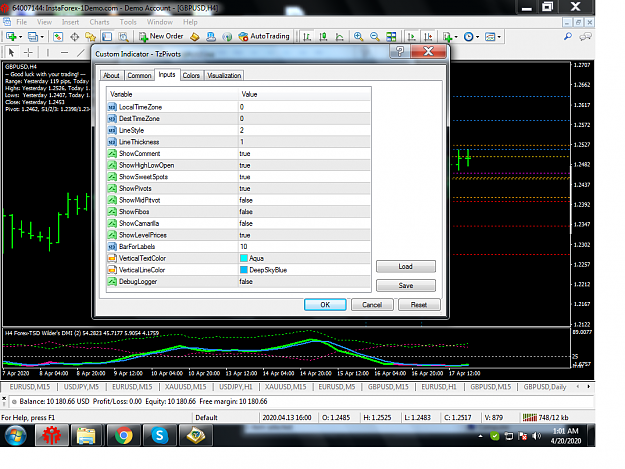Switch to the Common tab in dialog

pyautogui.click(x=139, y=75)
